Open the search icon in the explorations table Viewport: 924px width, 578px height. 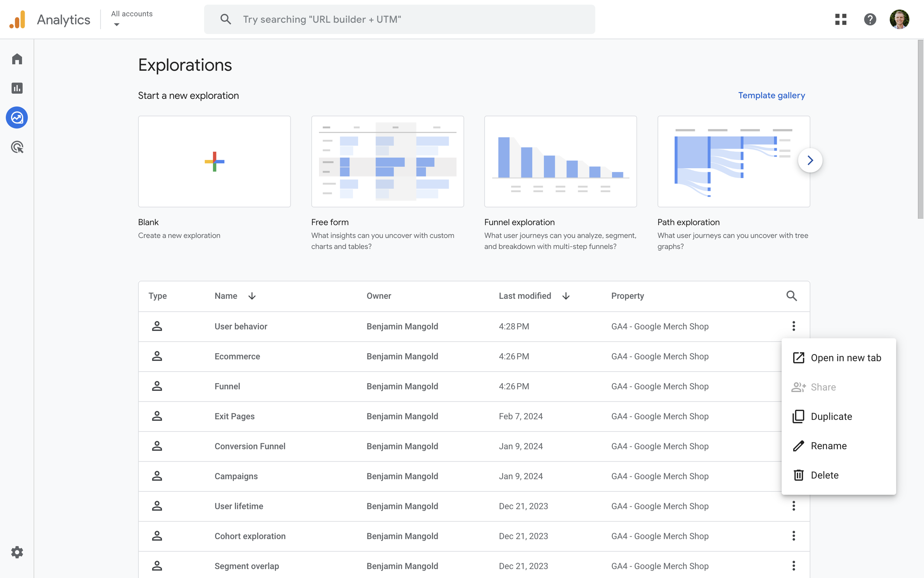791,295
